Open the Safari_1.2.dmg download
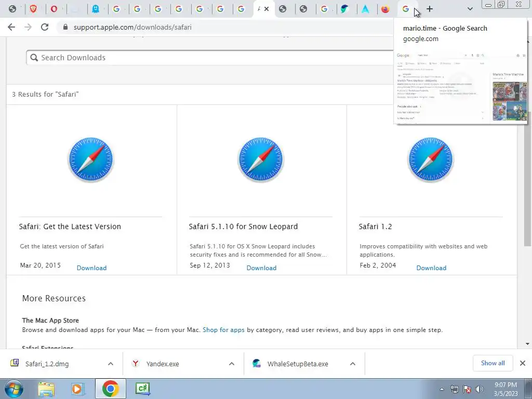 47,364
